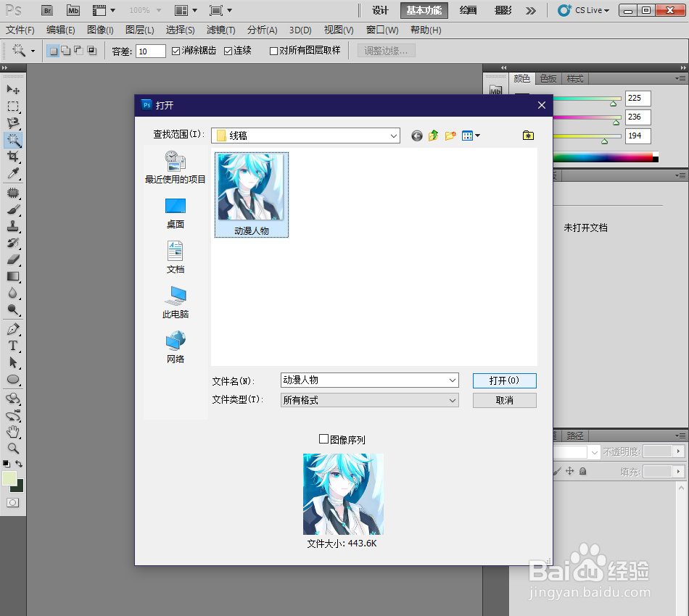Switch to the 绘画 workspace
The width and height of the screenshot is (689, 616).
[x=468, y=11]
